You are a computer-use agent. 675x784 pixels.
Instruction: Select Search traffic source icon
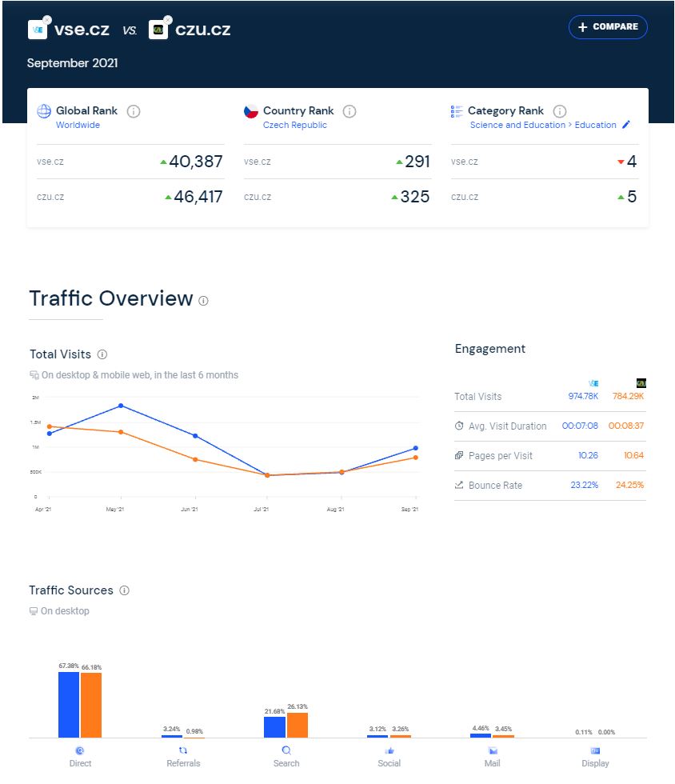(286, 750)
